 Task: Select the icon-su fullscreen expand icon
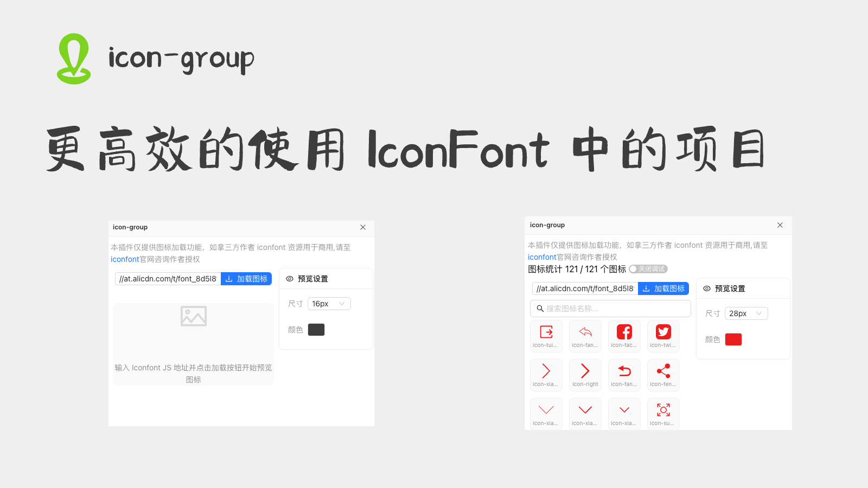coord(663,410)
